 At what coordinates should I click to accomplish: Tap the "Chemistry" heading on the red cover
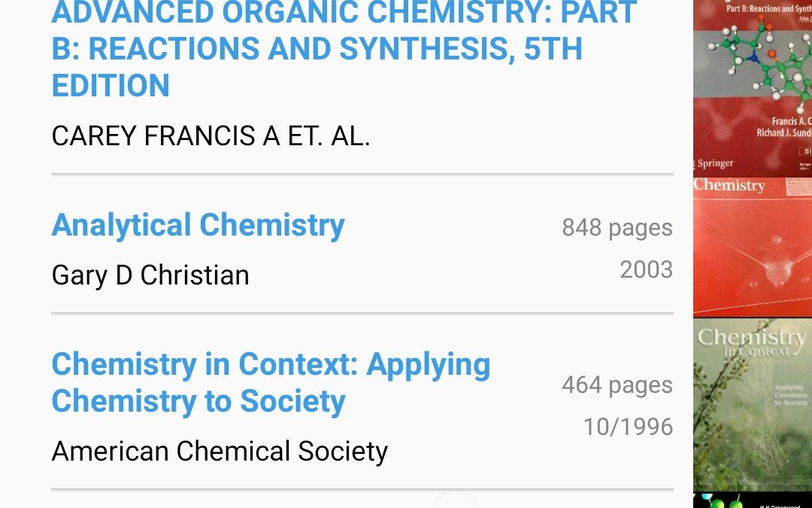(x=729, y=185)
